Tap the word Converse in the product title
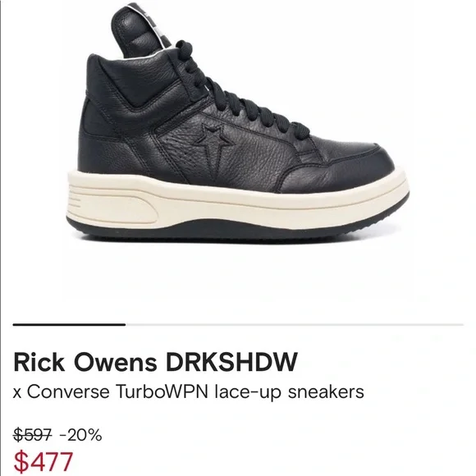 coord(68,391)
